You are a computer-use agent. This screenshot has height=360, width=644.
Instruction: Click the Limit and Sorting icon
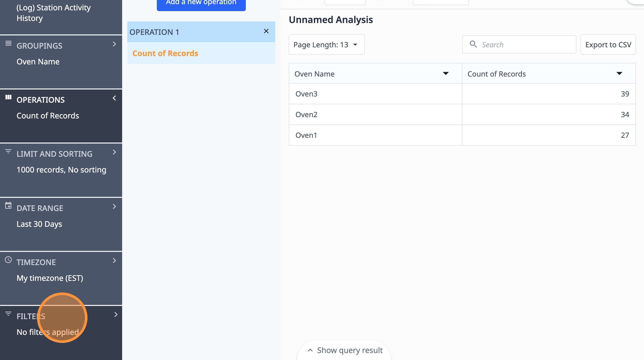coord(8,151)
